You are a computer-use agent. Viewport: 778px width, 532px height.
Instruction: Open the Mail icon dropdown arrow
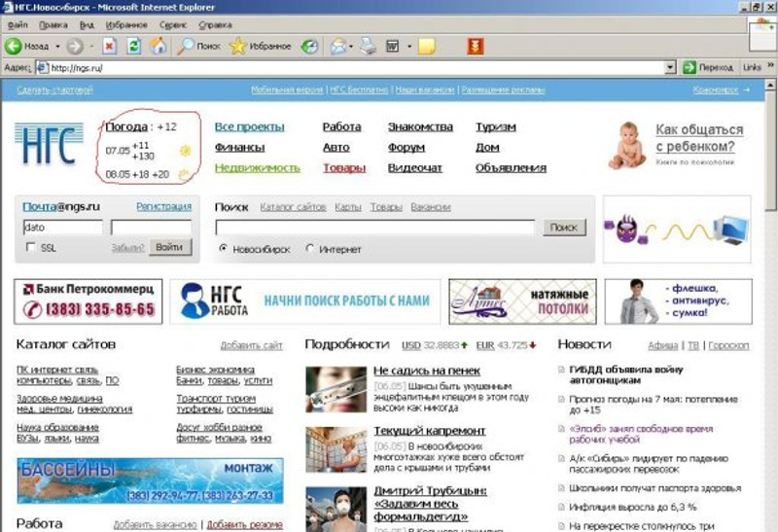(x=352, y=46)
